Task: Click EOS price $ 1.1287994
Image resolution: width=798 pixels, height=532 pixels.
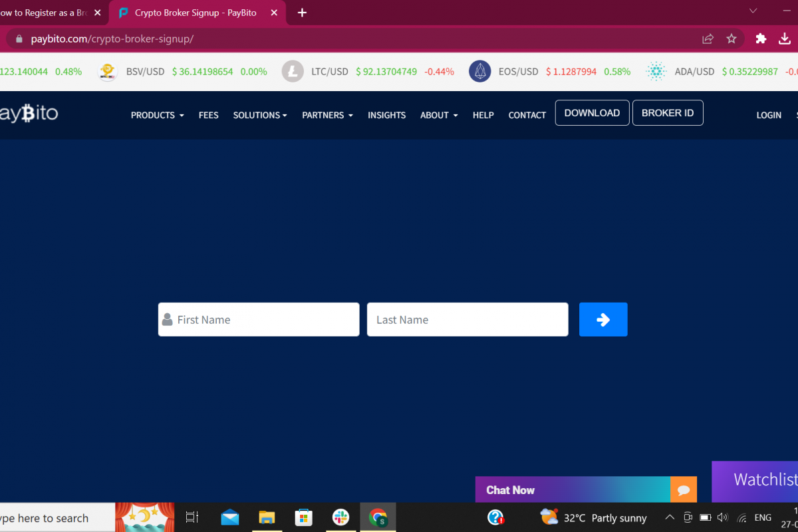Action: pyautogui.click(x=571, y=71)
